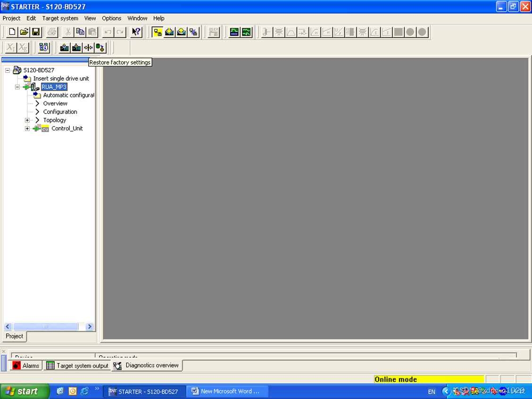This screenshot has height=399, width=532.
Task: Click Load drive unit to PG icon
Action: pyautogui.click(x=64, y=48)
